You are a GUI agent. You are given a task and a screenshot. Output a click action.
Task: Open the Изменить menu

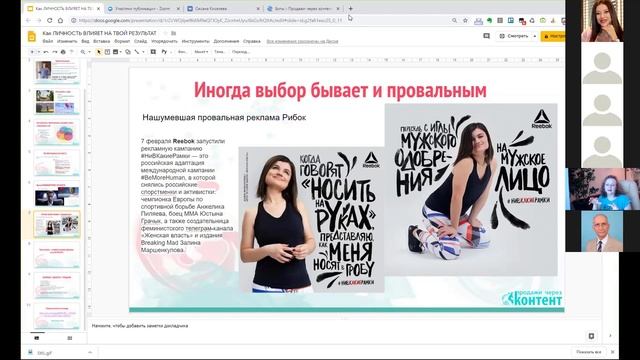click(x=67, y=41)
